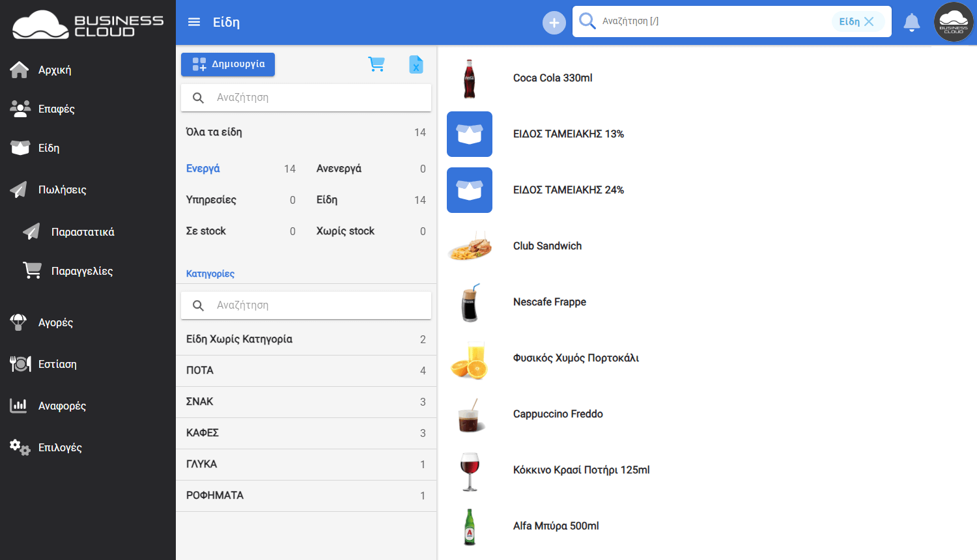Viewport: 977px width, 560px height.
Task: Remove the Είδη search filter chip
Action: point(869,21)
